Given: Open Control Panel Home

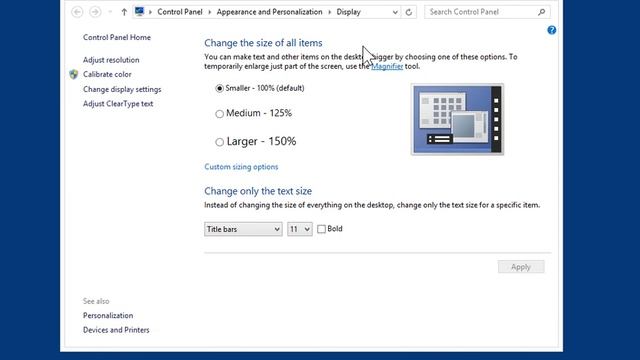Looking at the screenshot, I should click(117, 38).
